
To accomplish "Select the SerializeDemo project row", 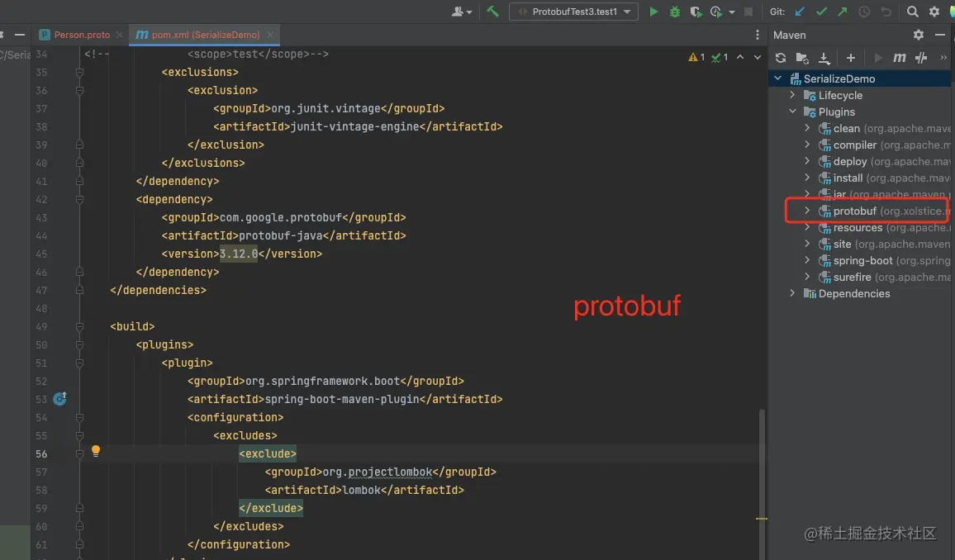I will pos(861,78).
